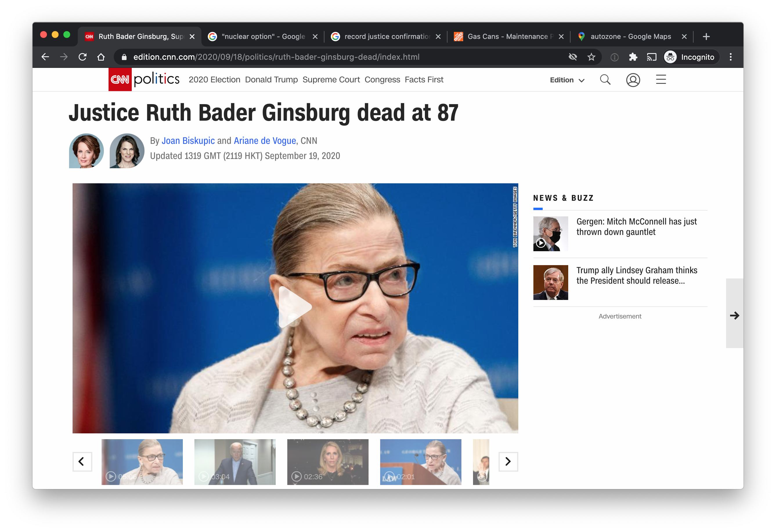Screen dimensions: 776x532
Task: Open the browser home page icon
Action: [101, 57]
